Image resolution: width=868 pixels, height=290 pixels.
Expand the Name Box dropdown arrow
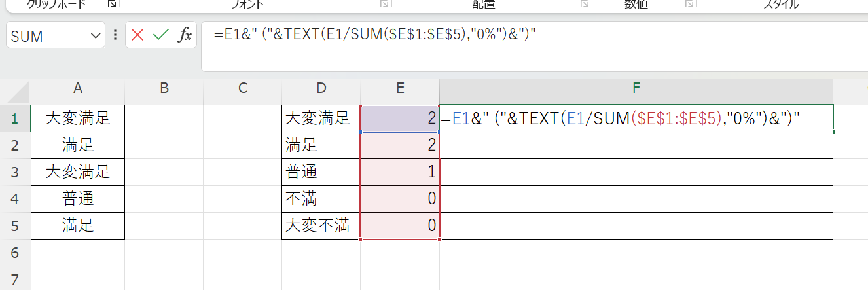96,36
